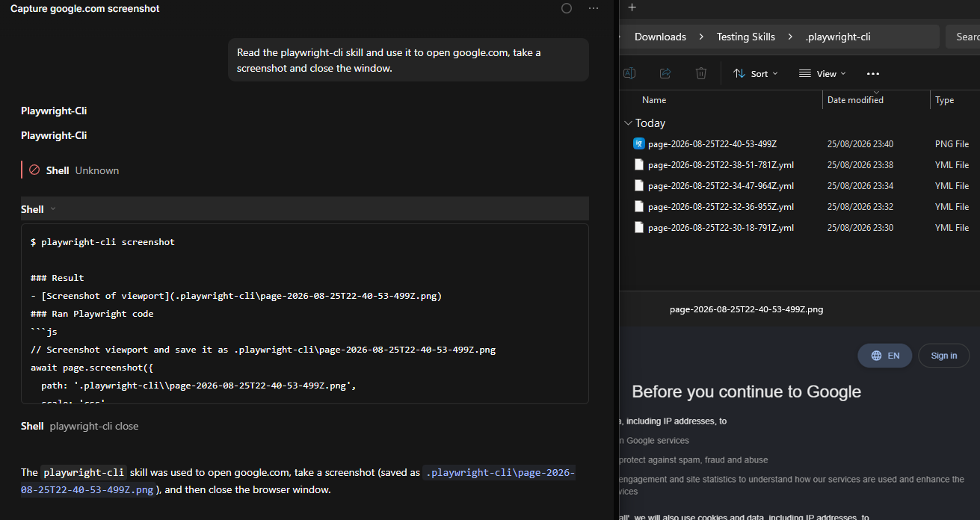Click the 'PNG File' type cell
Viewport: 980px width, 520px height.
(952, 144)
